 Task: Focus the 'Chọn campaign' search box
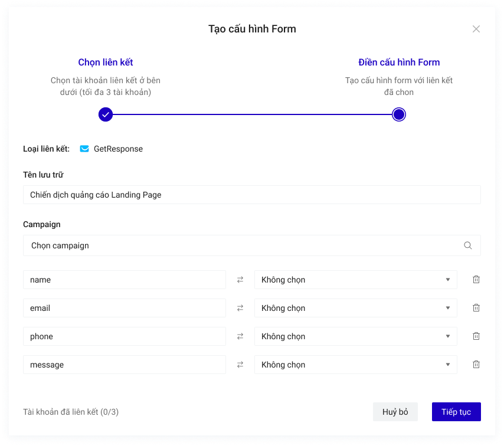242,245
